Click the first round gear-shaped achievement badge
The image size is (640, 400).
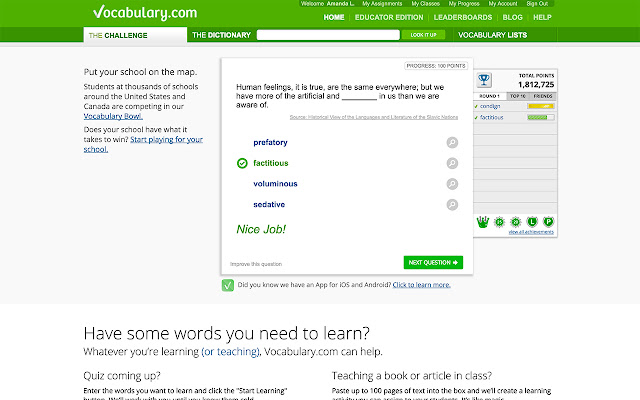499,222
